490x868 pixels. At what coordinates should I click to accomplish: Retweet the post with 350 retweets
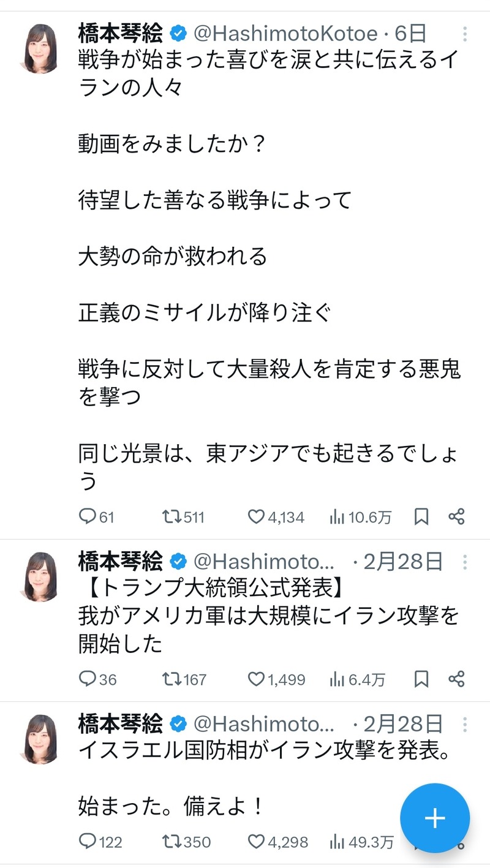coord(186,842)
